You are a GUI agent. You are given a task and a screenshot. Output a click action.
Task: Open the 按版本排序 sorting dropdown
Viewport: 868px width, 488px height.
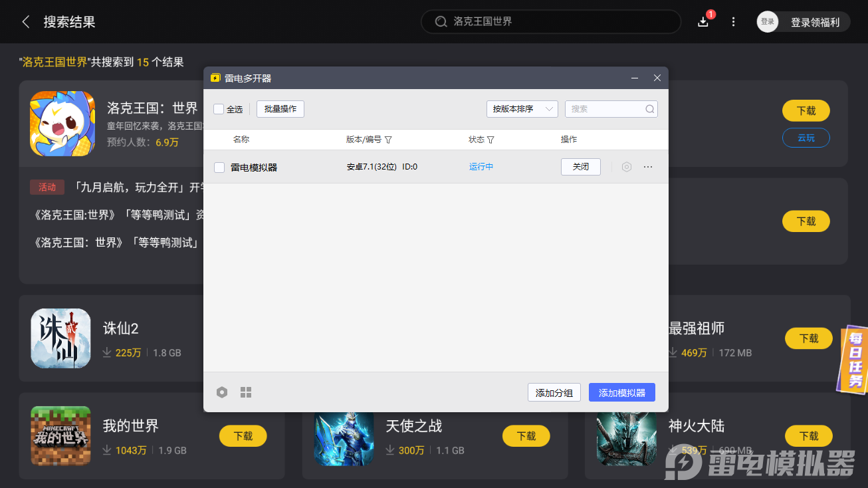point(522,108)
